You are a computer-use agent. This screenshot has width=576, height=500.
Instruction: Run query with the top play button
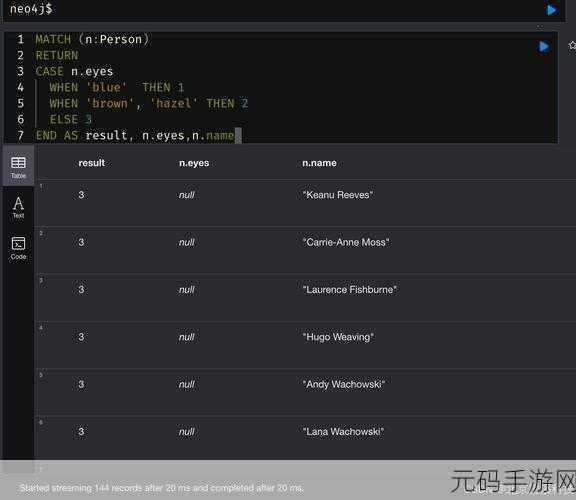(x=551, y=10)
